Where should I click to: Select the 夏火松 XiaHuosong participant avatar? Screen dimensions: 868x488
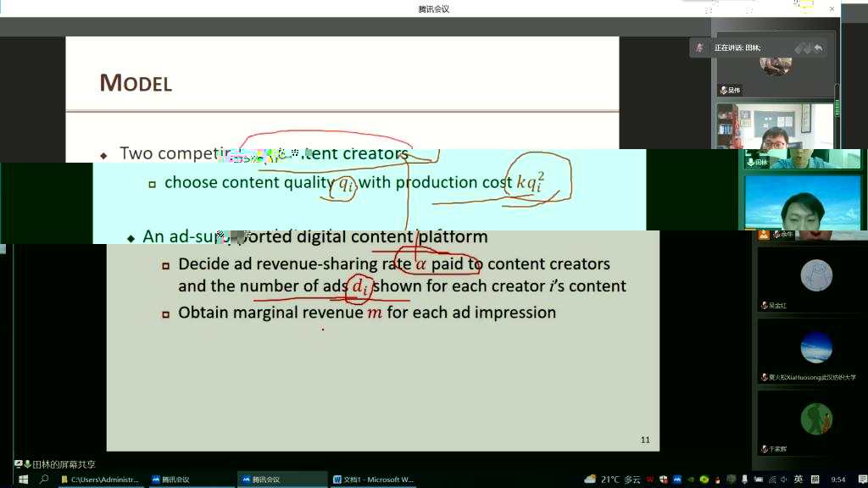click(x=816, y=347)
